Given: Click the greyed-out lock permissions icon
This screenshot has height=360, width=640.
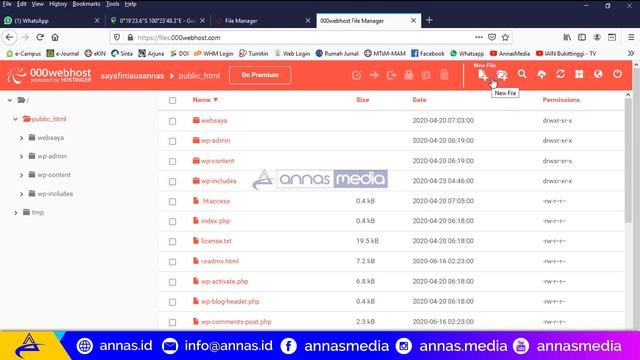Looking at the screenshot, I should [409, 75].
